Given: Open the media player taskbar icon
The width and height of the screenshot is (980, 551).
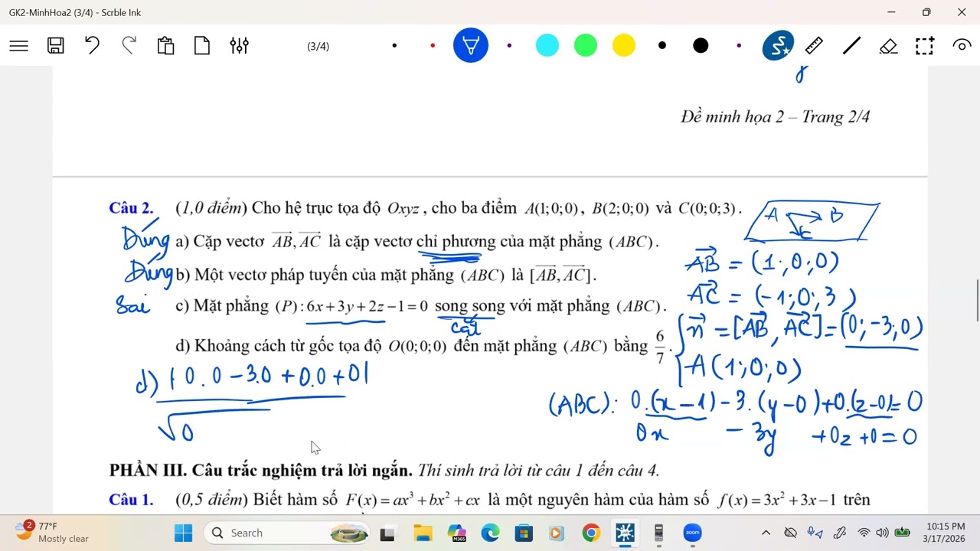Looking at the screenshot, I should click(557, 533).
